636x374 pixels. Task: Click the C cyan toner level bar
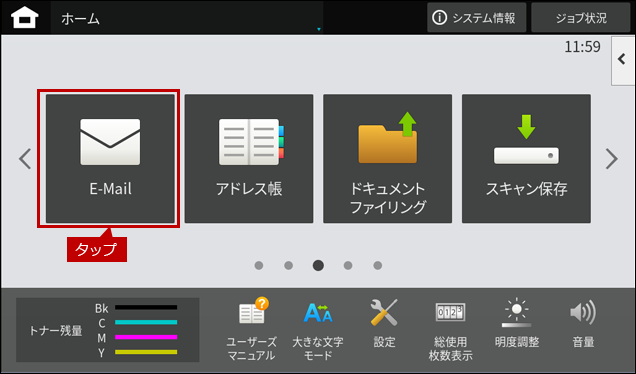coord(146,322)
